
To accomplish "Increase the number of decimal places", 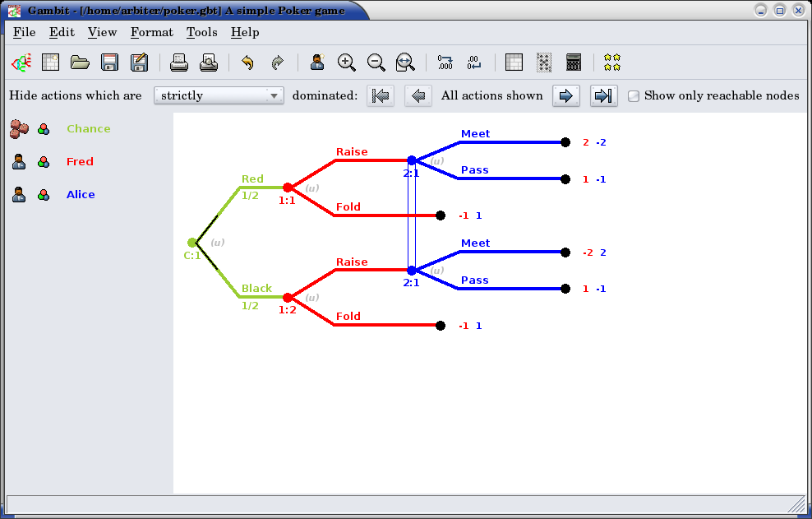I will 445,63.
